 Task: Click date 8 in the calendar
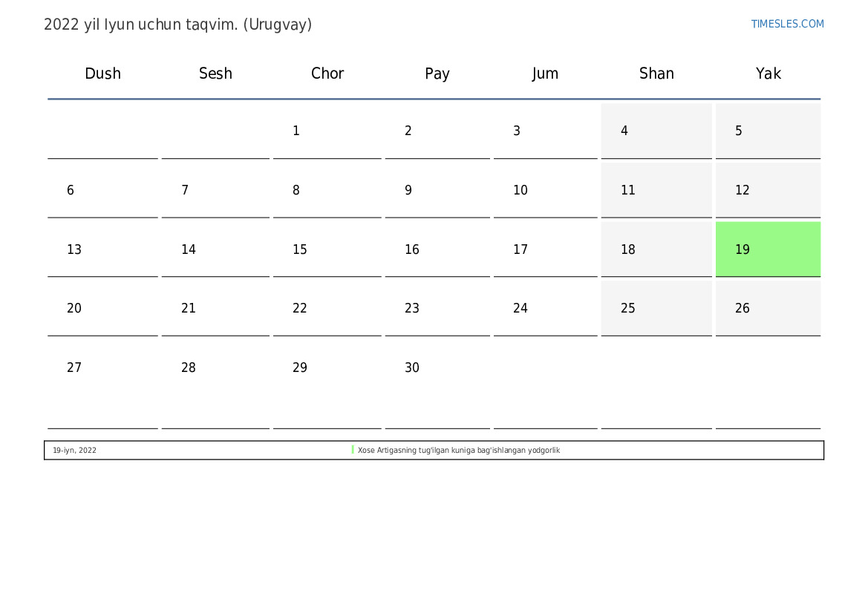[296, 190]
